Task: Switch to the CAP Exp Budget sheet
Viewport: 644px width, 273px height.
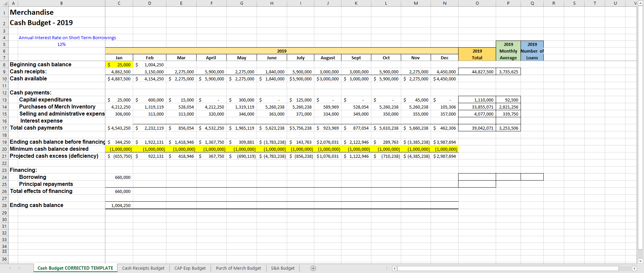Action: coord(190,268)
